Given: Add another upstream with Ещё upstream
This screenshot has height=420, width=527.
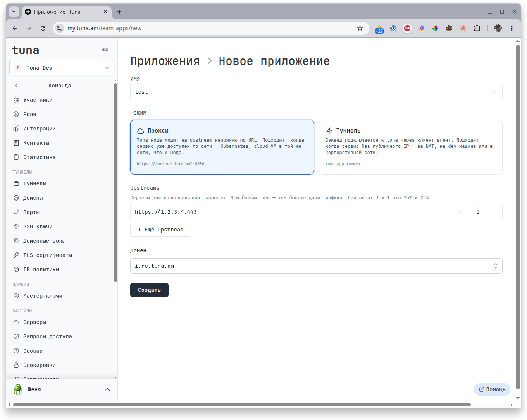Looking at the screenshot, I should 161,230.
